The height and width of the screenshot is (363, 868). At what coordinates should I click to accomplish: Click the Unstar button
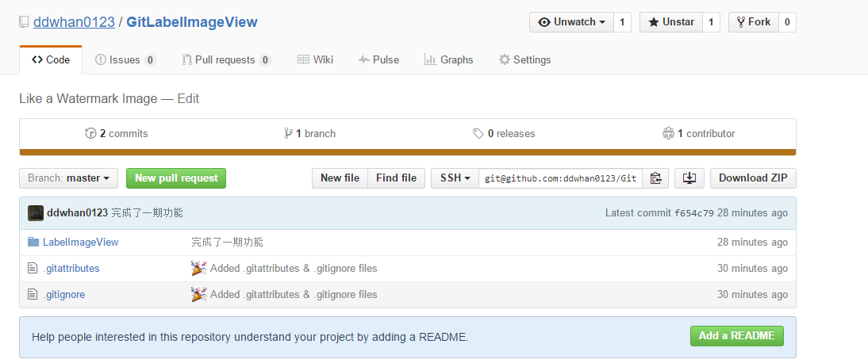[x=671, y=22]
